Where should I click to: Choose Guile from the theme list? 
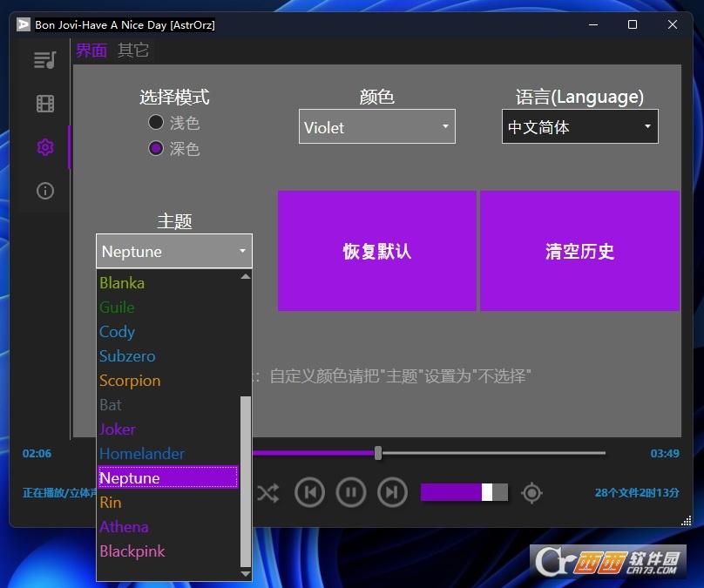tap(168, 307)
